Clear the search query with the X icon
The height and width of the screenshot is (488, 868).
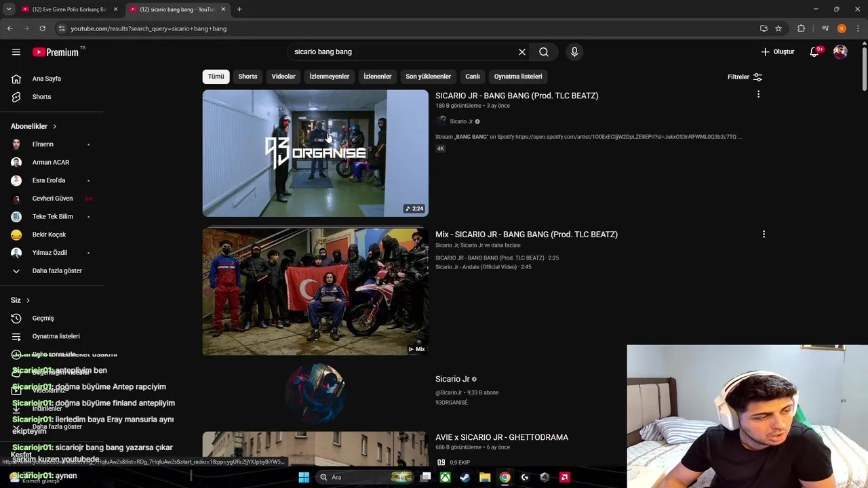522,52
